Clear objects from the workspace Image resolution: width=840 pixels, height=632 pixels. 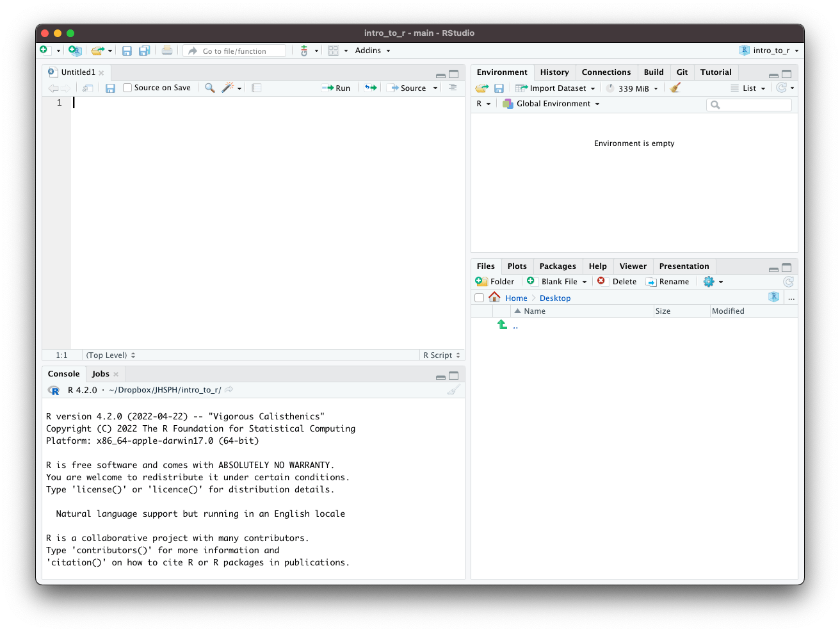pyautogui.click(x=674, y=88)
